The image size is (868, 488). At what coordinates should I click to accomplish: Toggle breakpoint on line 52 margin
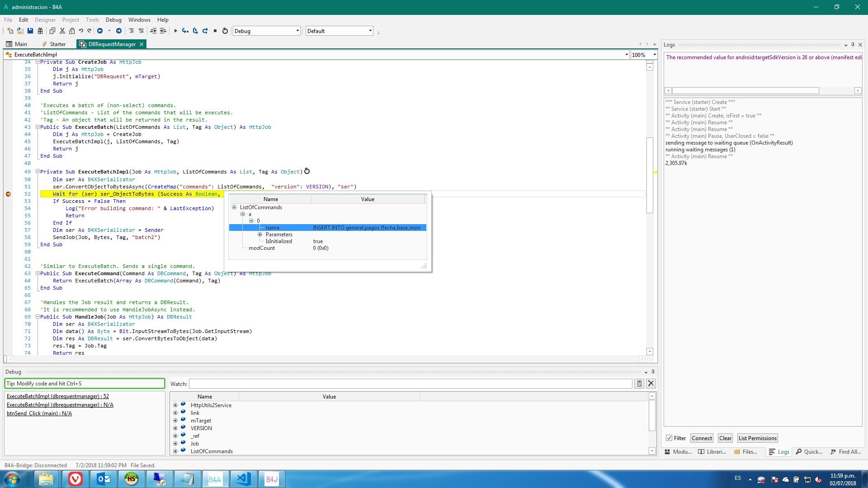click(x=8, y=194)
